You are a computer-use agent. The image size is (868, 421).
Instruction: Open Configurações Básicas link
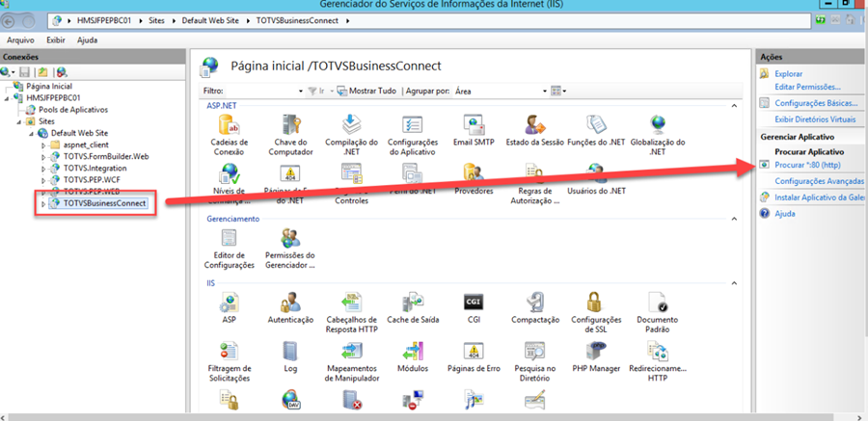(817, 103)
